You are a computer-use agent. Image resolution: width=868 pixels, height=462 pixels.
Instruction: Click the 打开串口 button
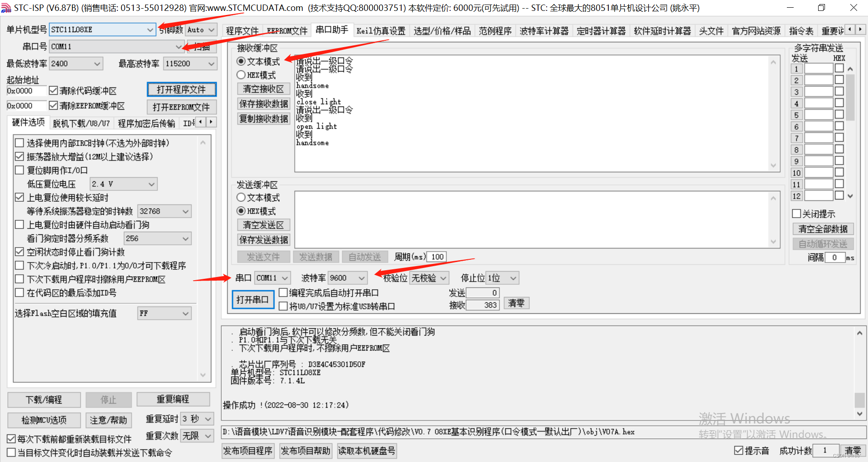click(252, 299)
